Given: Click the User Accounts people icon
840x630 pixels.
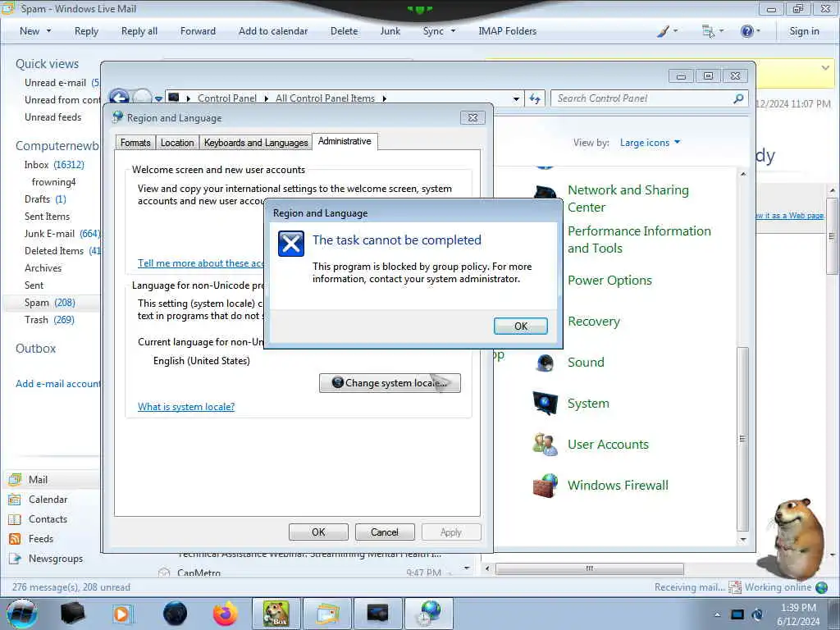Looking at the screenshot, I should [546, 444].
